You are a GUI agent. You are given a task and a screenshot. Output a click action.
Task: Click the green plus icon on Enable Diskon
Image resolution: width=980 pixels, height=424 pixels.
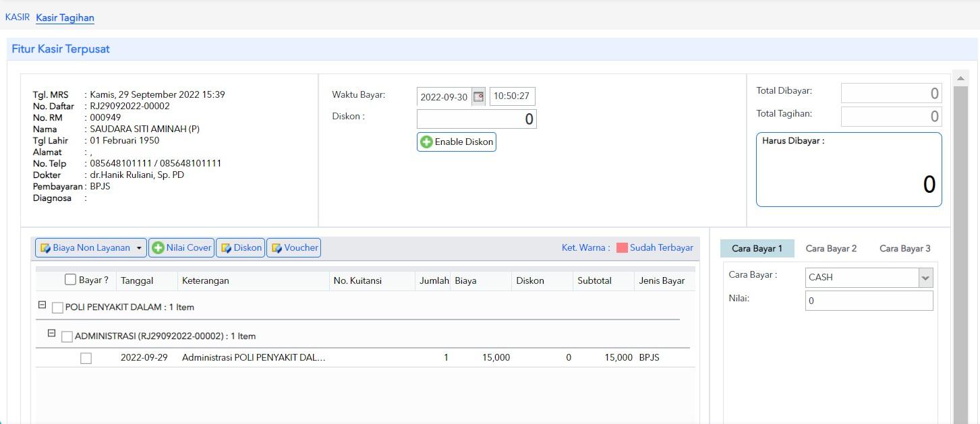[426, 142]
